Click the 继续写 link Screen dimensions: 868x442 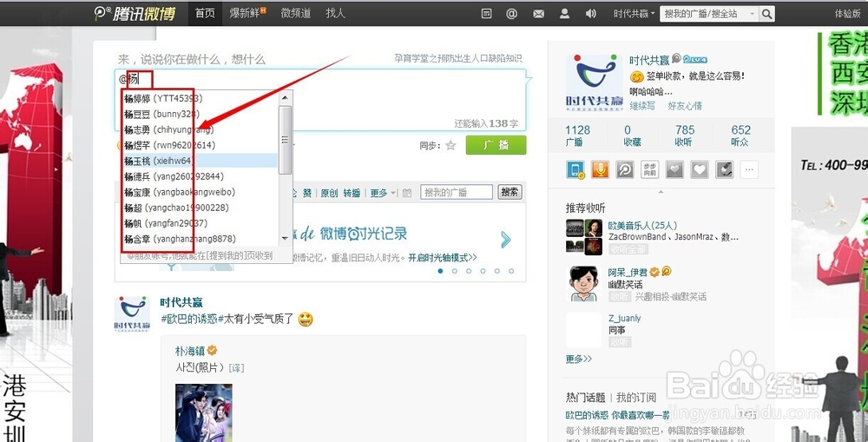tap(642, 105)
